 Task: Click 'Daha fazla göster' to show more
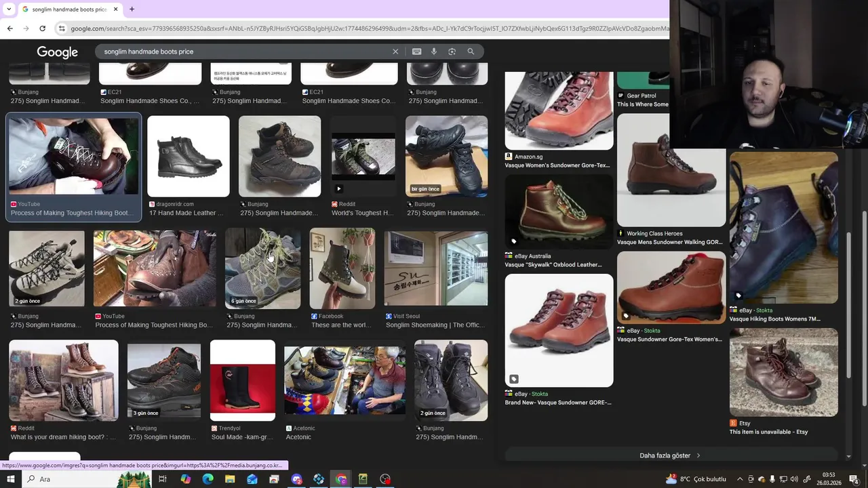tap(670, 455)
